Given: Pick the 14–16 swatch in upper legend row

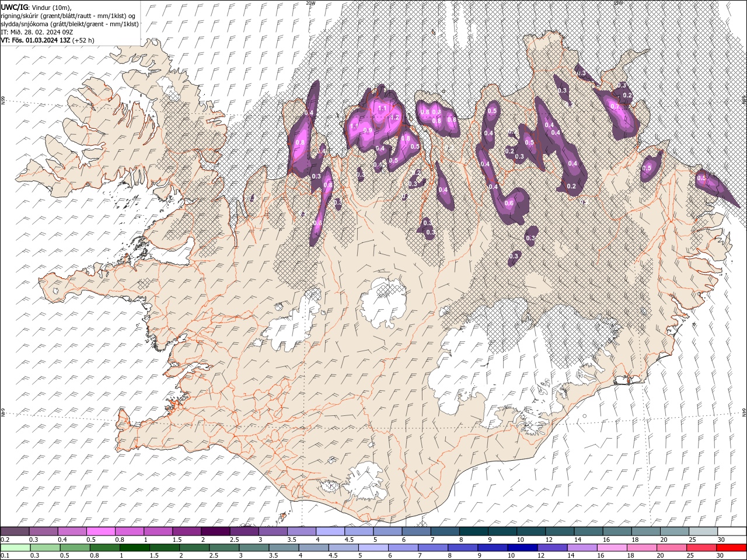Looking at the screenshot, I should (588, 531).
